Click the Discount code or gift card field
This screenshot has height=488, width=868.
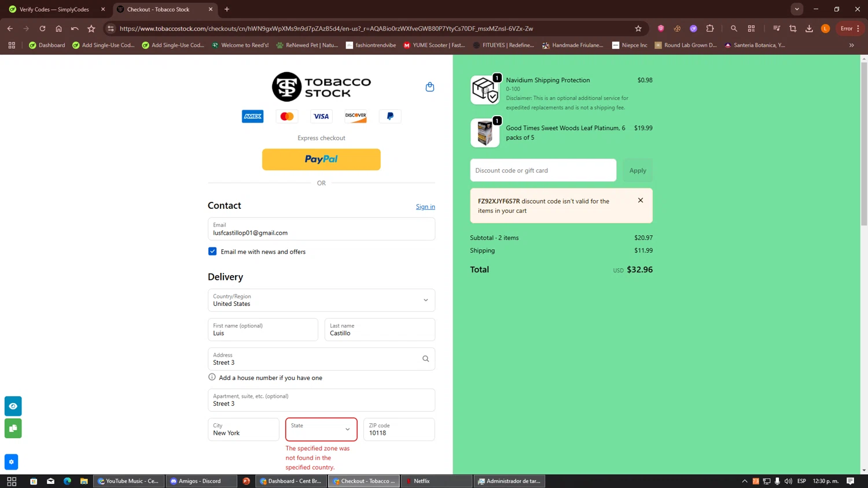[543, 171]
